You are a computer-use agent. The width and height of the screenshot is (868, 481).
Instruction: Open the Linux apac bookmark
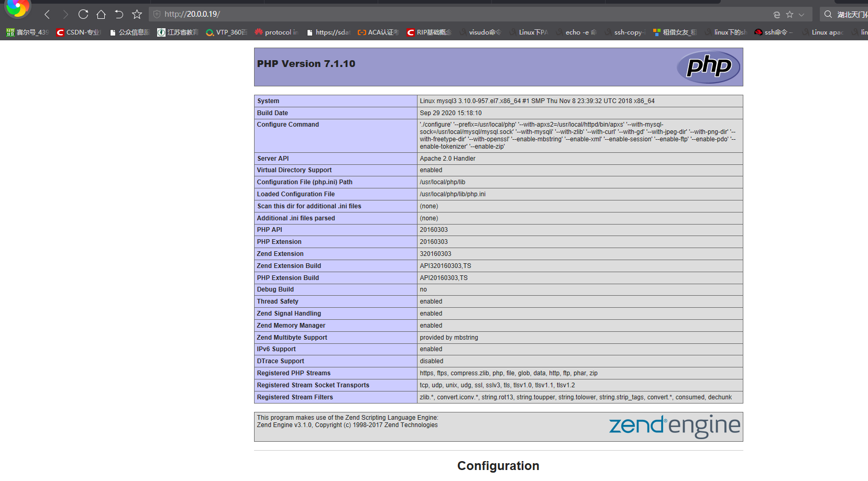tap(823, 32)
